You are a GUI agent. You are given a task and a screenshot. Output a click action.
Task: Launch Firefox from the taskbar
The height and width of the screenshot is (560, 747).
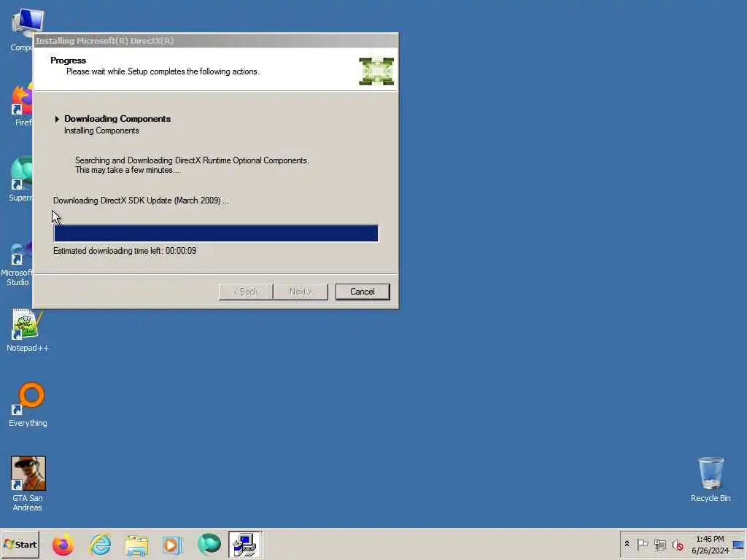point(63,545)
